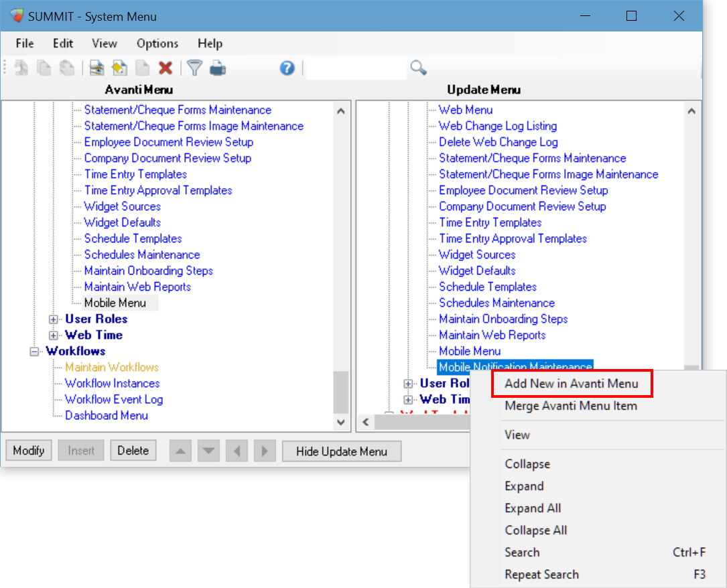The image size is (727, 588).
Task: Click the printer icon in toolbar
Action: 218,68
